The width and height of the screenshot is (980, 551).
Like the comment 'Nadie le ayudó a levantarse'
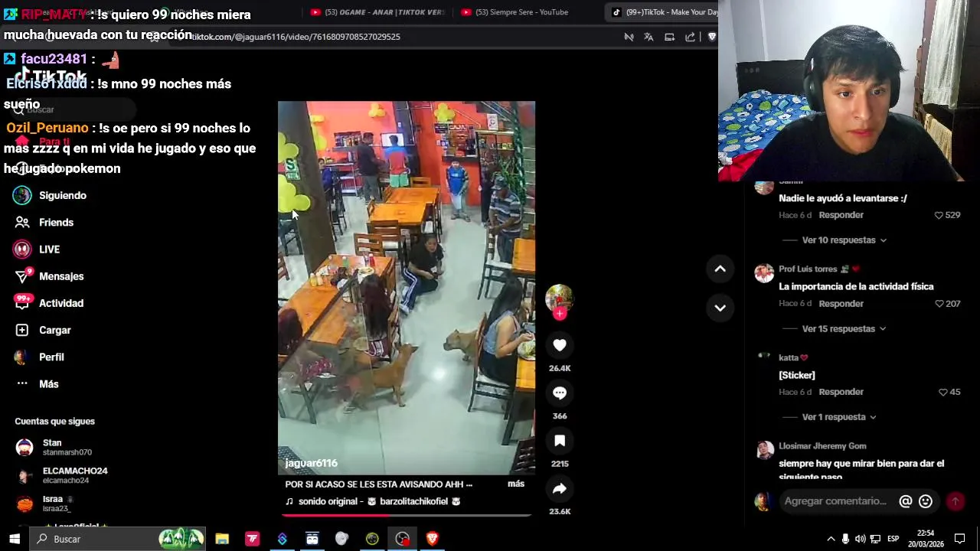tap(939, 215)
